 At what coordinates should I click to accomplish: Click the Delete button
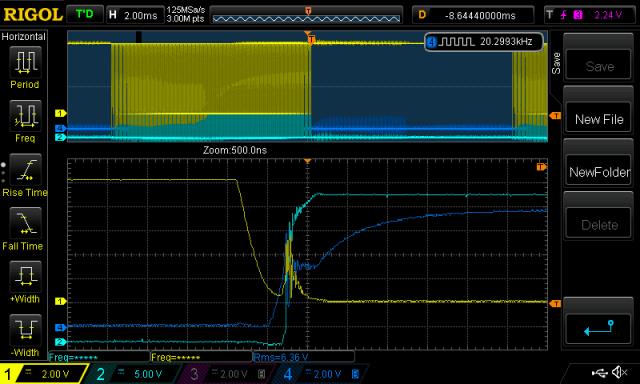click(x=599, y=225)
